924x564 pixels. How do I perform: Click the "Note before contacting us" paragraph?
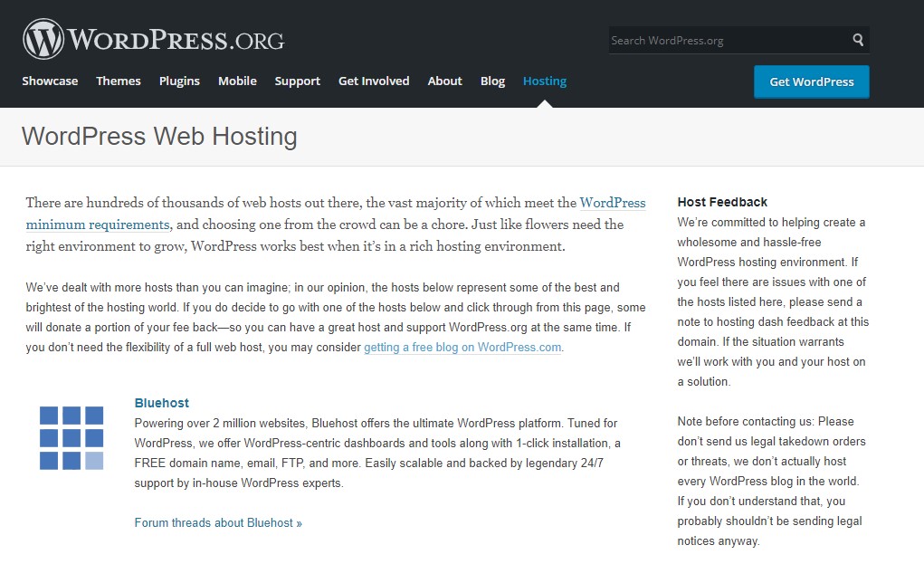tap(771, 481)
